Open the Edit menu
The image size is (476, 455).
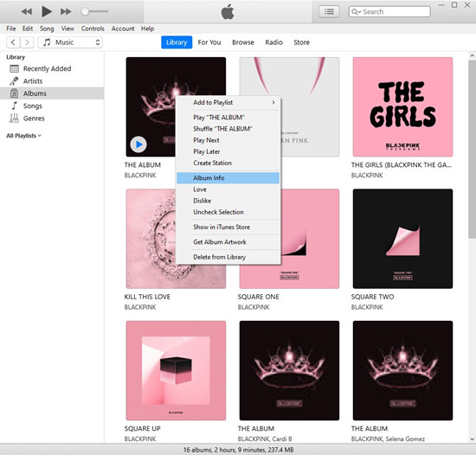pyautogui.click(x=28, y=29)
